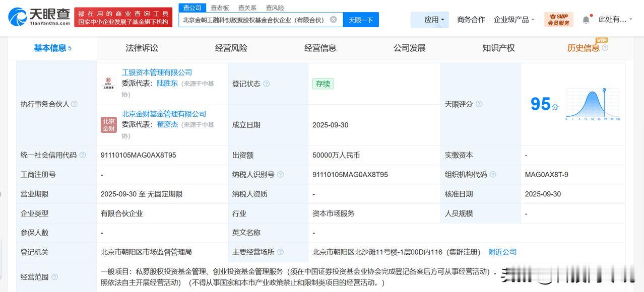Switch to the 查老板 search tab

220,8
